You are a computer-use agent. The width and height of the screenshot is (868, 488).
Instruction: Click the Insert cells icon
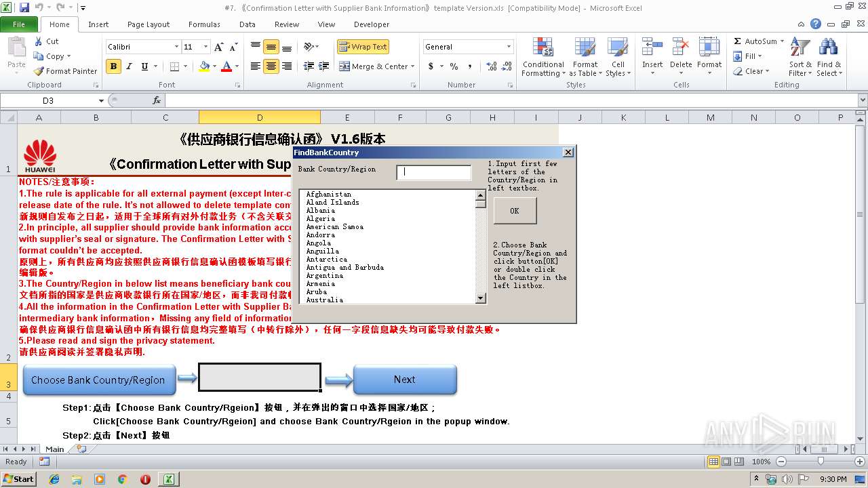tap(652, 47)
